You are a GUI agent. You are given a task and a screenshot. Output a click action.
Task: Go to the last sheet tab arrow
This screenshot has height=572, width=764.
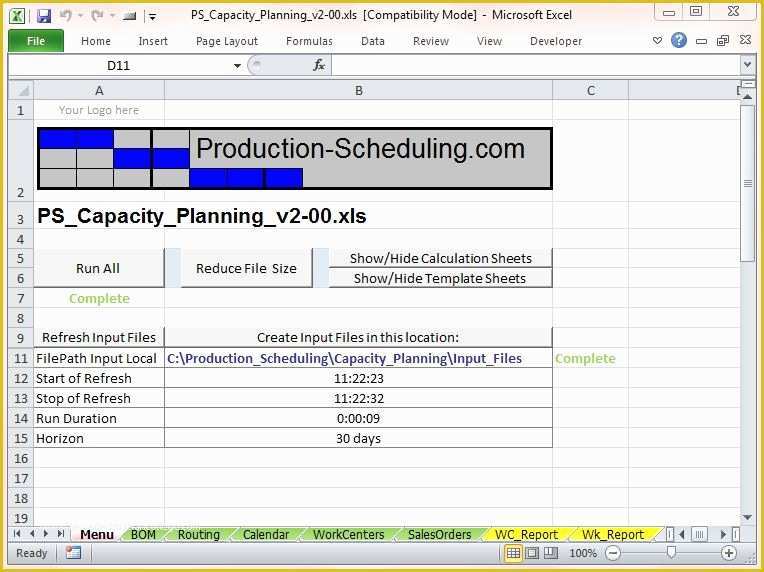(x=61, y=534)
